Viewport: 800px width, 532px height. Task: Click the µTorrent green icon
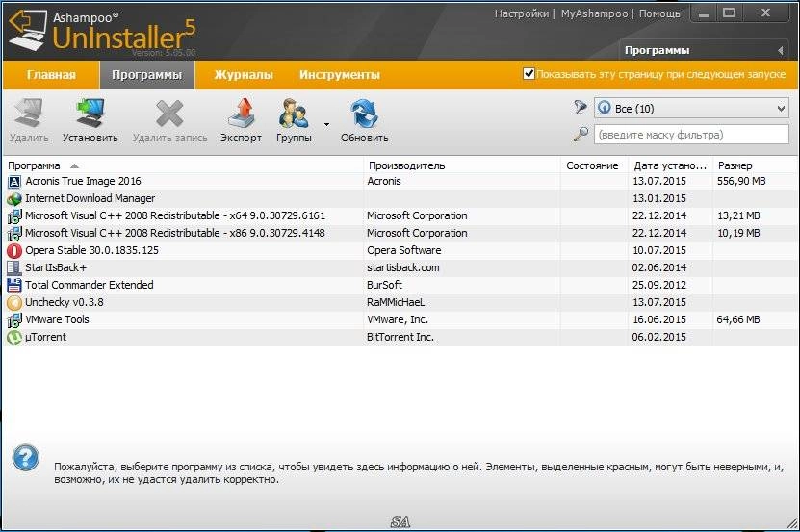point(14,337)
